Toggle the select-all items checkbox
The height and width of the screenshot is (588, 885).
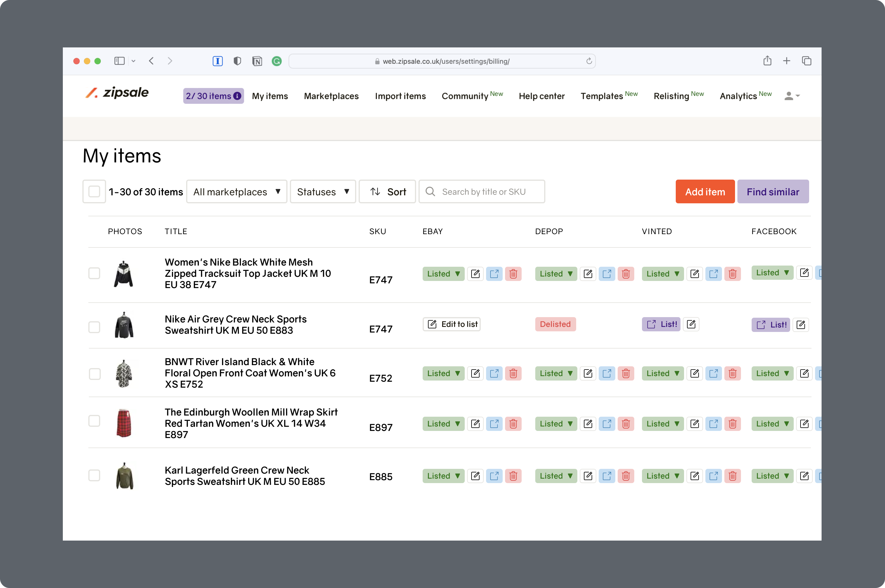pyautogui.click(x=94, y=192)
